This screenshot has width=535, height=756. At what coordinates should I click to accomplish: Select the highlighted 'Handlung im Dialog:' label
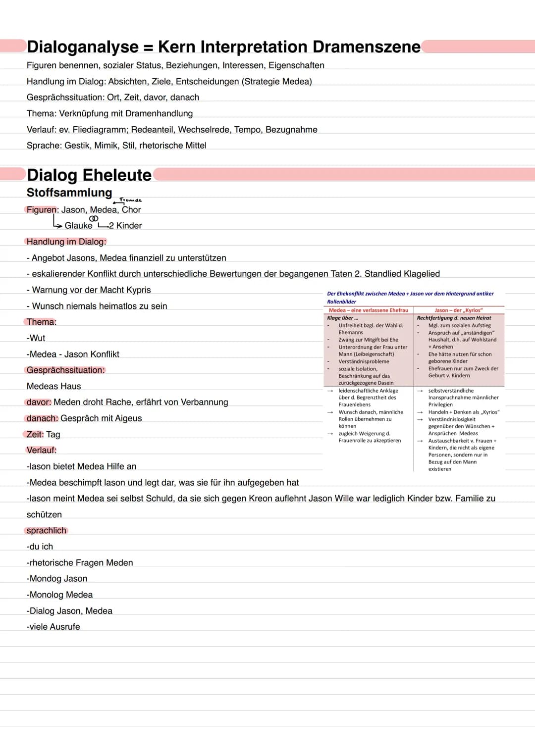pos(66,242)
